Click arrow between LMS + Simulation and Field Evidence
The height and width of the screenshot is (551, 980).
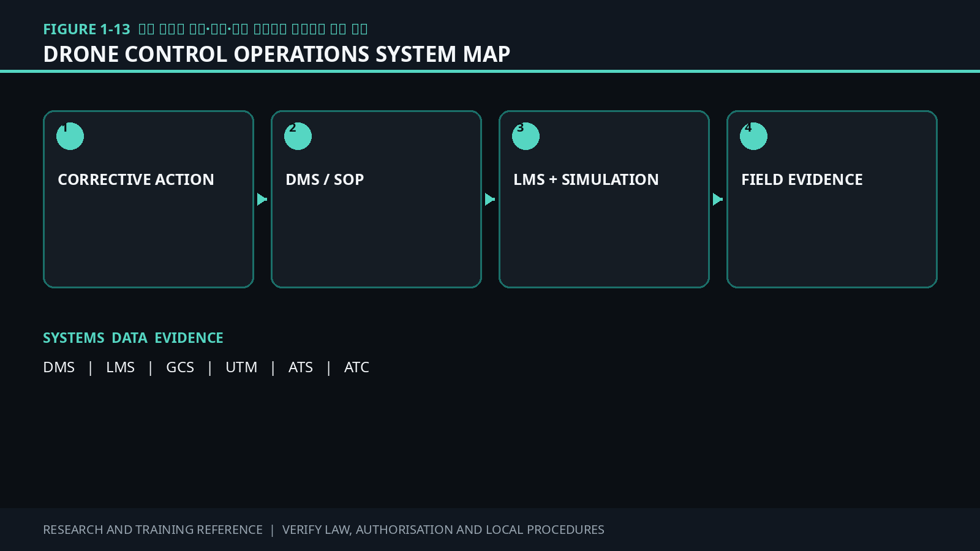coord(718,200)
